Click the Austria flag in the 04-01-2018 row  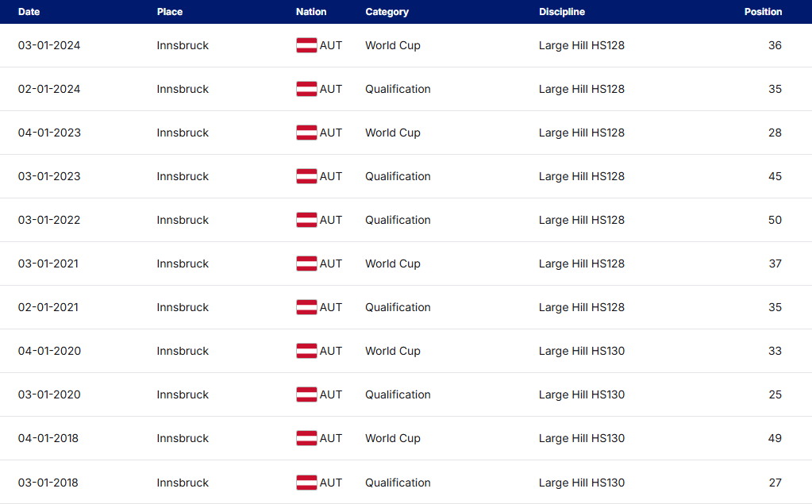(306, 438)
